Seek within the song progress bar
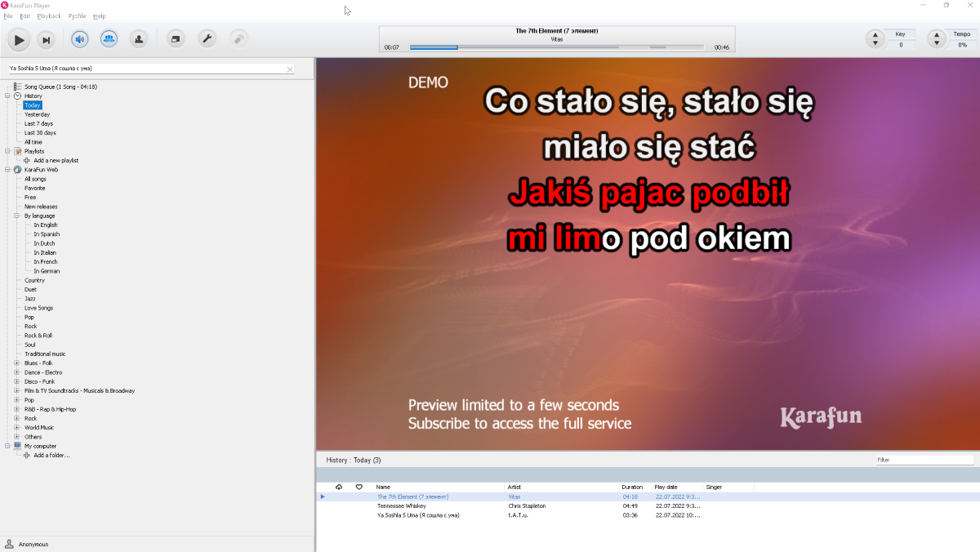This screenshot has height=552, width=980. pyautogui.click(x=556, y=47)
